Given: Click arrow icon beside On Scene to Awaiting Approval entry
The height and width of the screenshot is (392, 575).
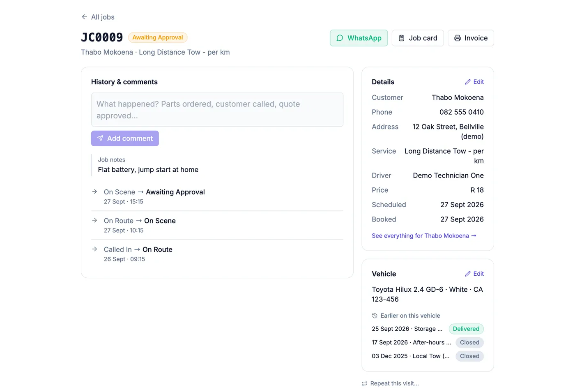Looking at the screenshot, I should [x=95, y=191].
